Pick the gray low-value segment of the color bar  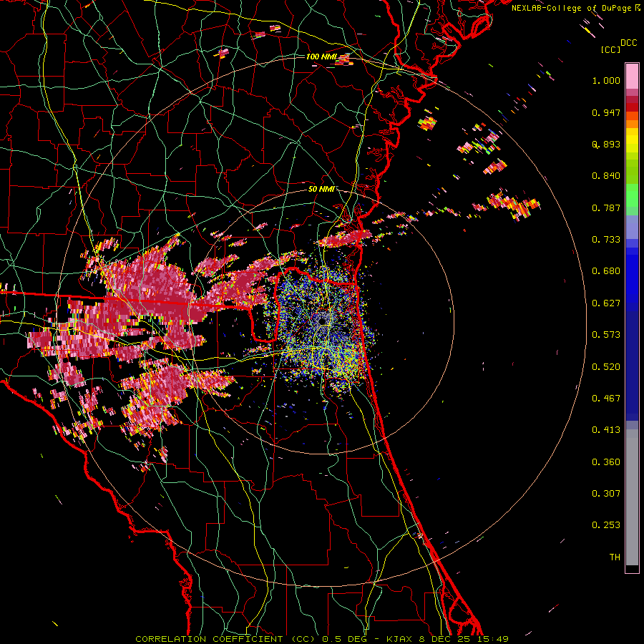pyautogui.click(x=632, y=497)
